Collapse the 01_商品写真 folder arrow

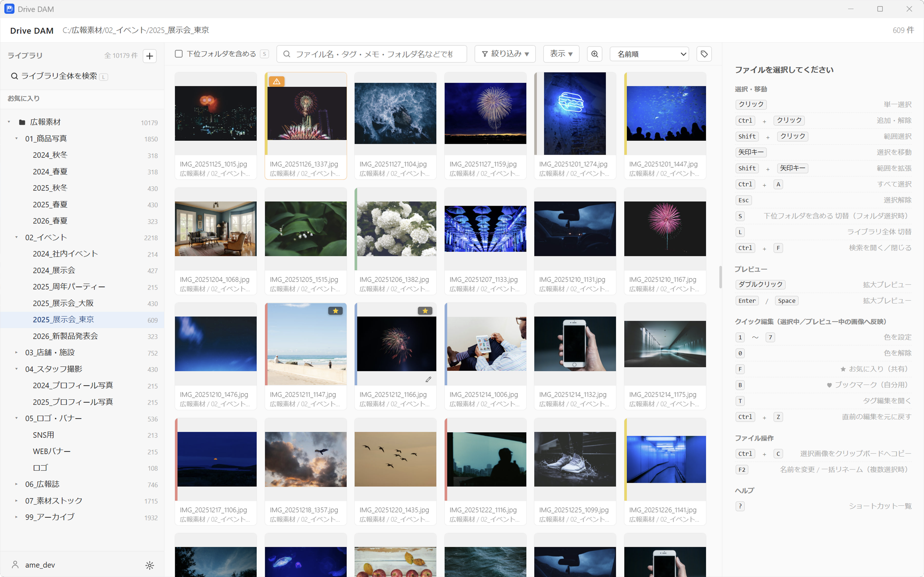pyautogui.click(x=16, y=139)
